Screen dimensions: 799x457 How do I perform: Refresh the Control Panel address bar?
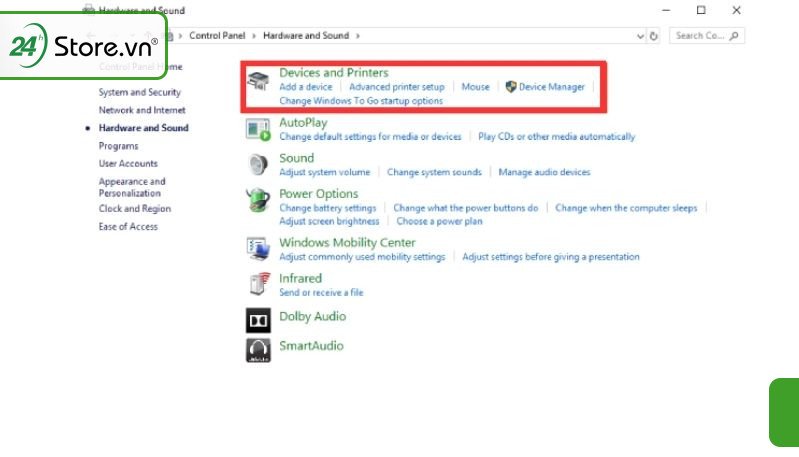point(654,36)
